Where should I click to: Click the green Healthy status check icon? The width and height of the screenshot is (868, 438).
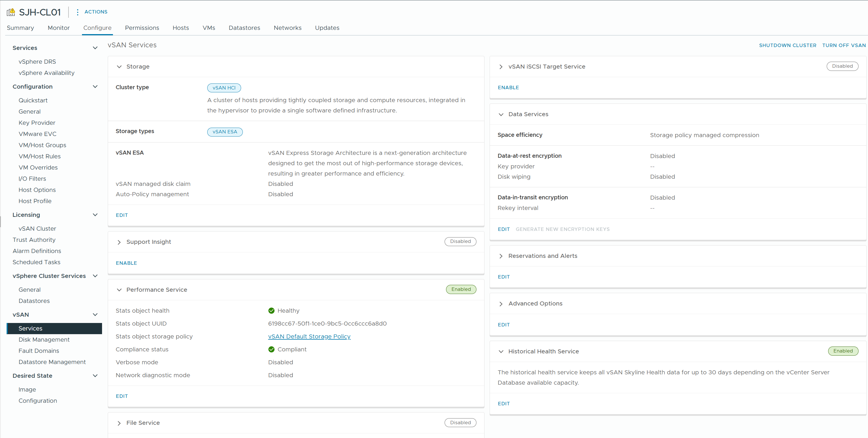pos(271,311)
